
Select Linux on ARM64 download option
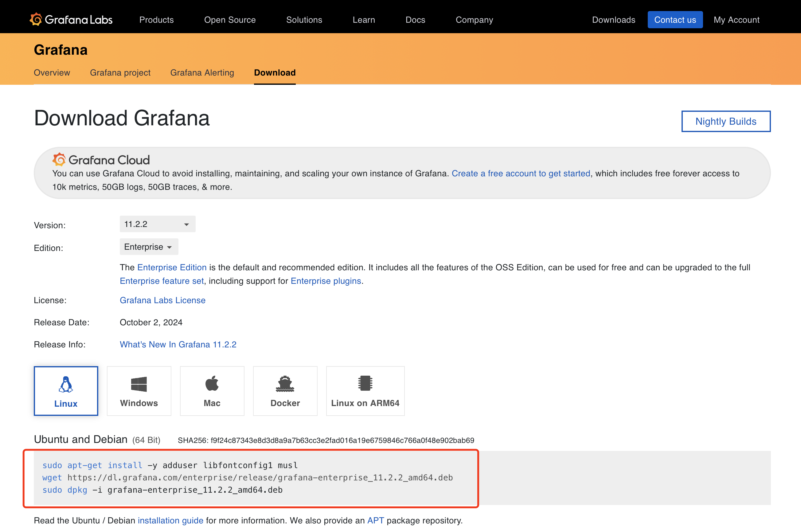(x=365, y=390)
